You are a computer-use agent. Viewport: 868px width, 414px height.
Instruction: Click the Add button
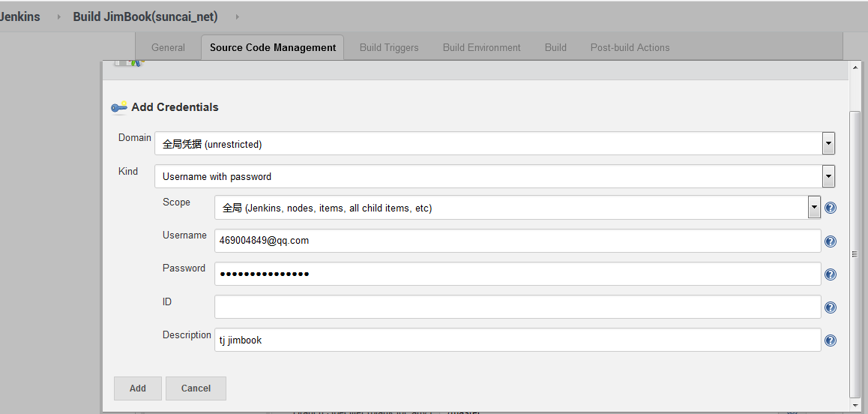coord(138,388)
